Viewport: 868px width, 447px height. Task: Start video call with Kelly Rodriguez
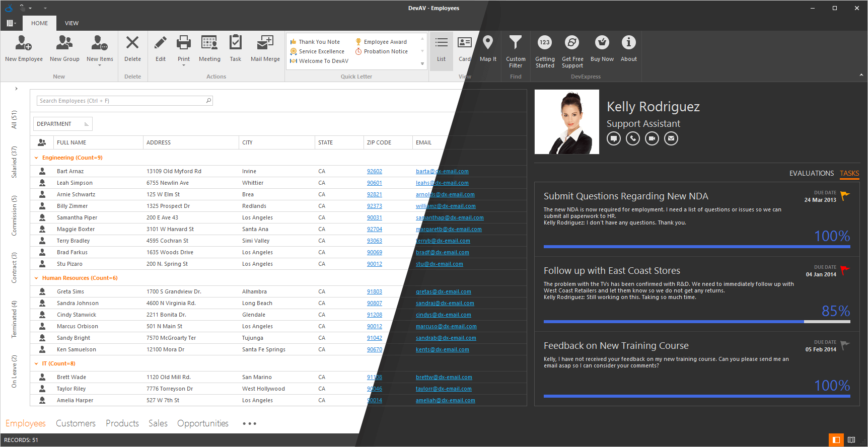[652, 138]
